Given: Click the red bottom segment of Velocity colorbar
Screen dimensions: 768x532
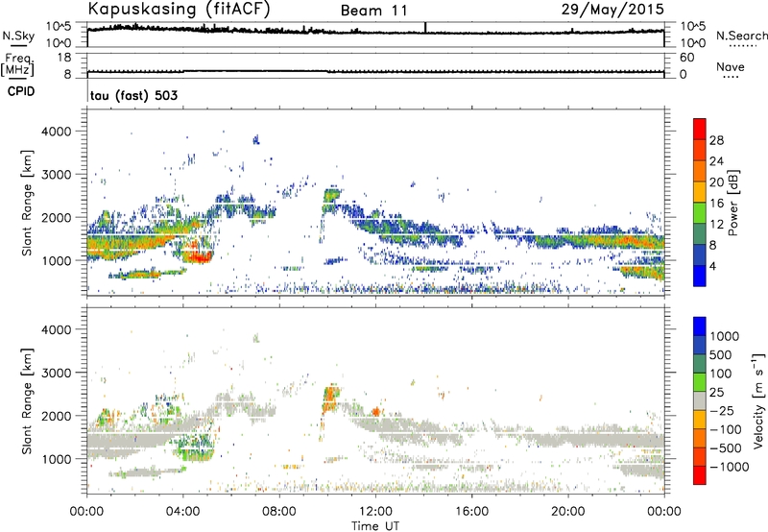Looking at the screenshot, I should (700, 475).
